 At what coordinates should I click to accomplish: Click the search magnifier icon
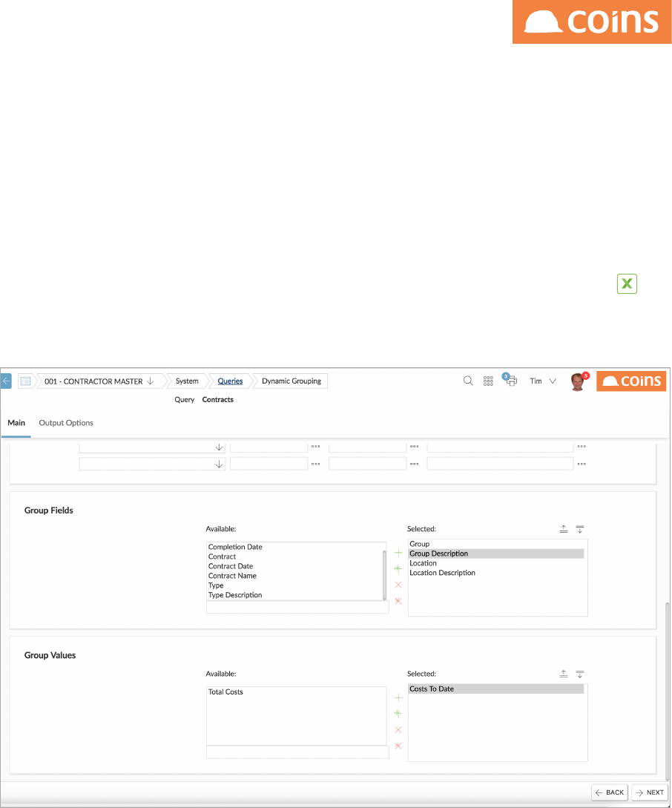point(468,381)
